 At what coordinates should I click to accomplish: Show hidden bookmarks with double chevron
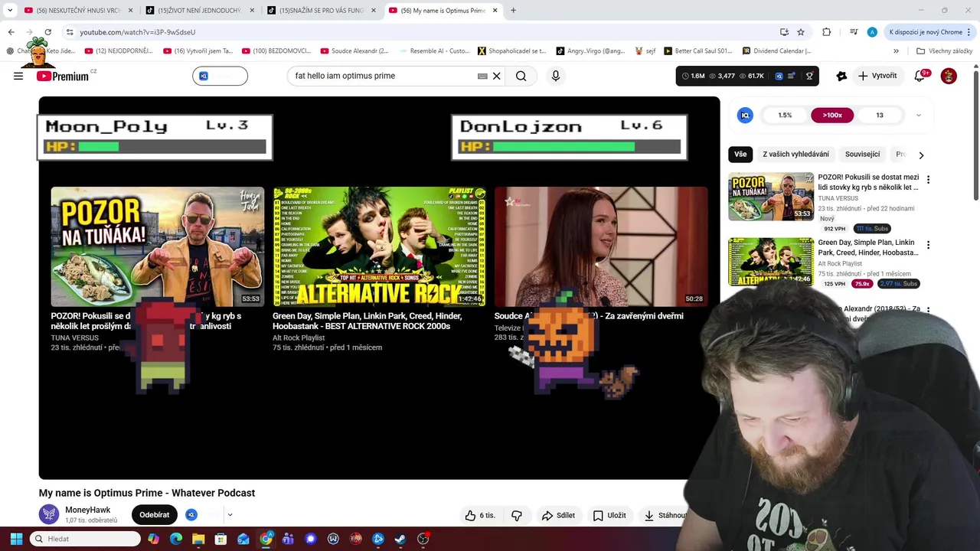click(x=896, y=51)
